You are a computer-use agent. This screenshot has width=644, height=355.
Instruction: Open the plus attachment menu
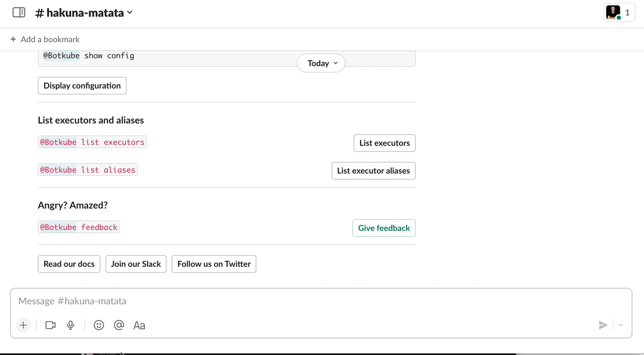23,325
